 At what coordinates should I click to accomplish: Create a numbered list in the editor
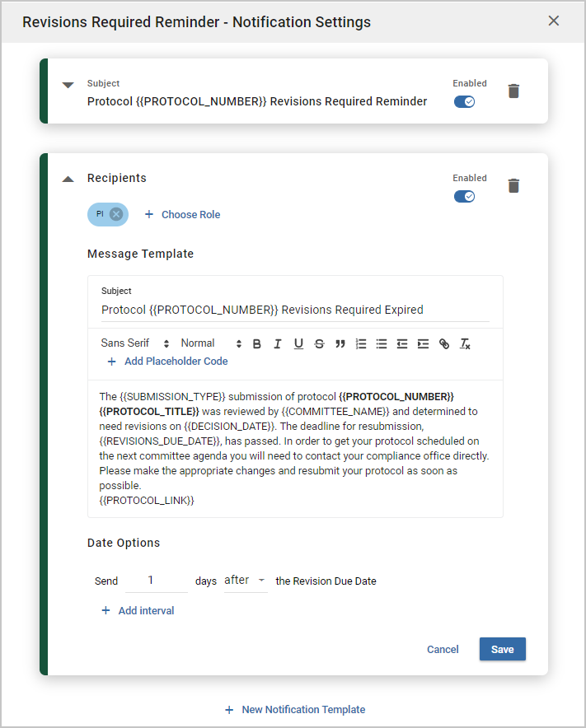pyautogui.click(x=361, y=343)
